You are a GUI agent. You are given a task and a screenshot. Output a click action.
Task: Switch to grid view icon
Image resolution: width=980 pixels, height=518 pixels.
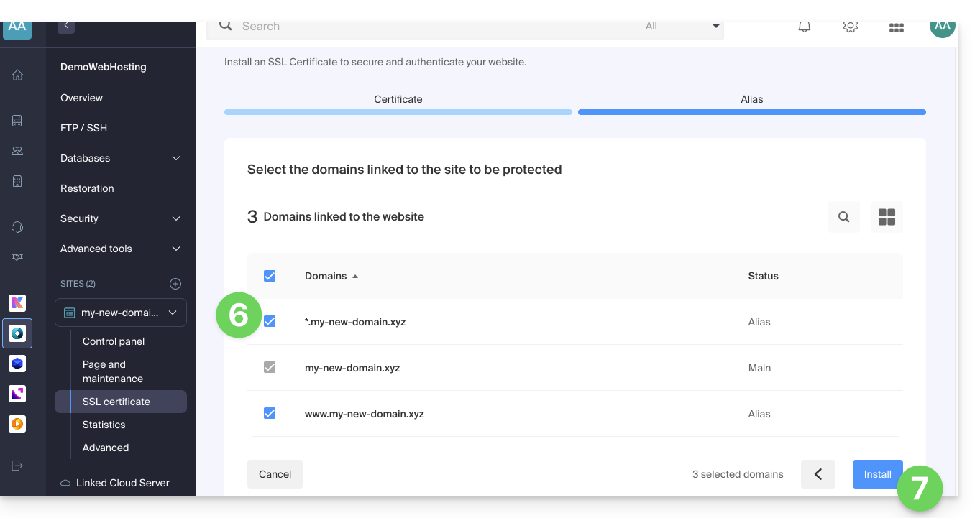[887, 217]
